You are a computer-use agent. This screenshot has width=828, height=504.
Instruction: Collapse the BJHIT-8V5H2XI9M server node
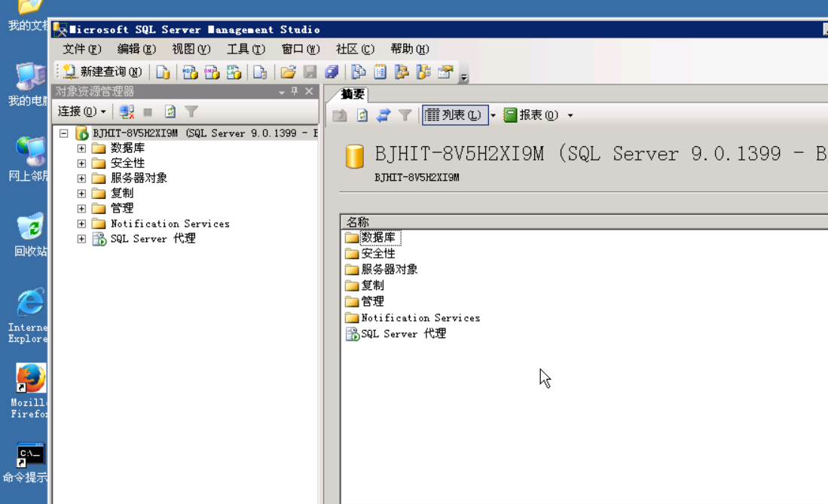(64, 133)
